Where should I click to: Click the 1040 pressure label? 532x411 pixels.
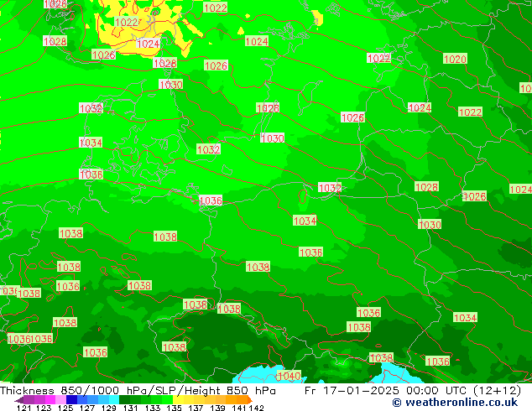click(x=289, y=376)
